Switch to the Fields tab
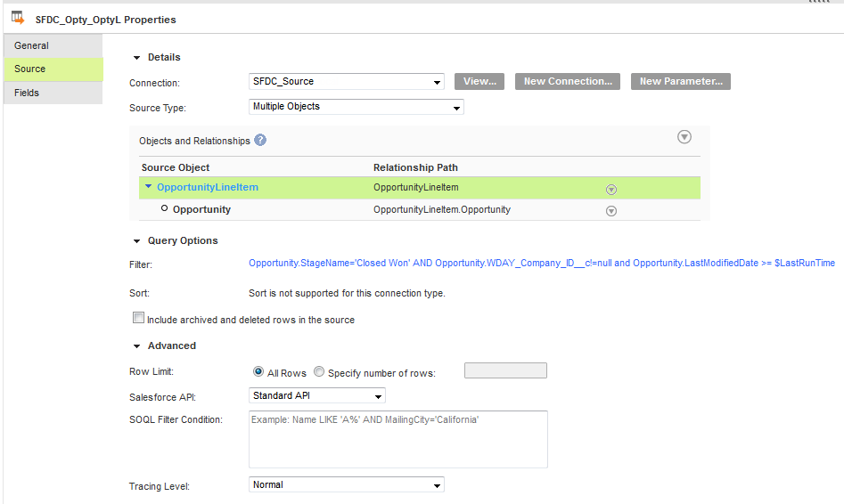 [x=53, y=93]
